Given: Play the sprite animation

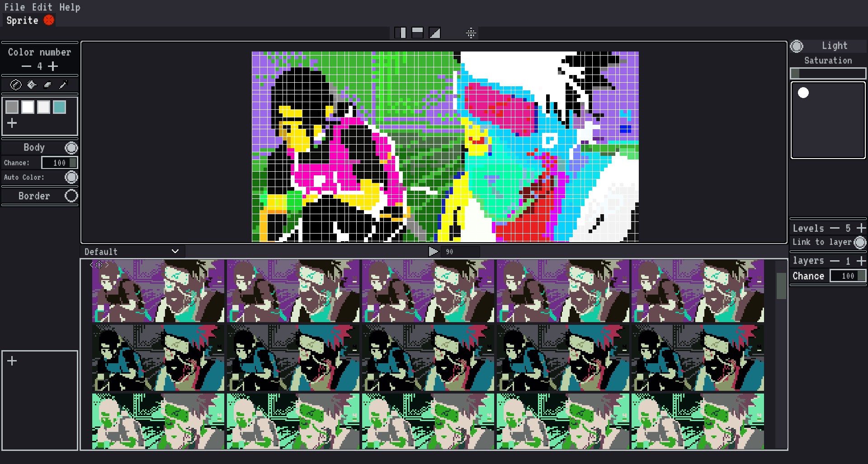Looking at the screenshot, I should click(x=433, y=251).
